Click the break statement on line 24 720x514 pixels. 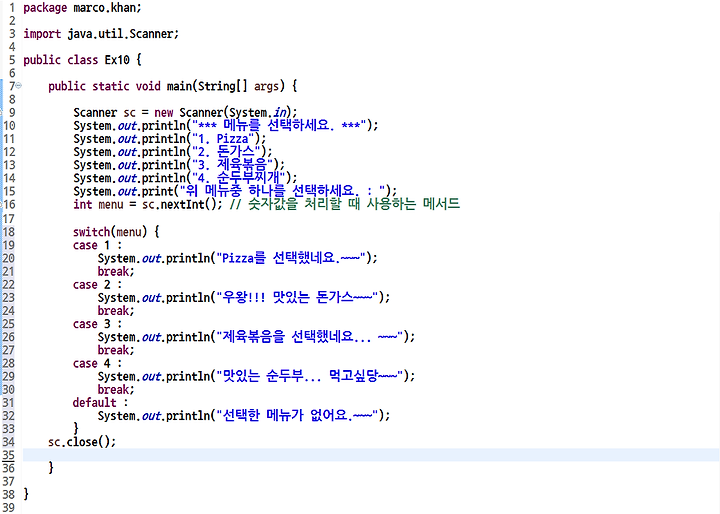[116, 311]
